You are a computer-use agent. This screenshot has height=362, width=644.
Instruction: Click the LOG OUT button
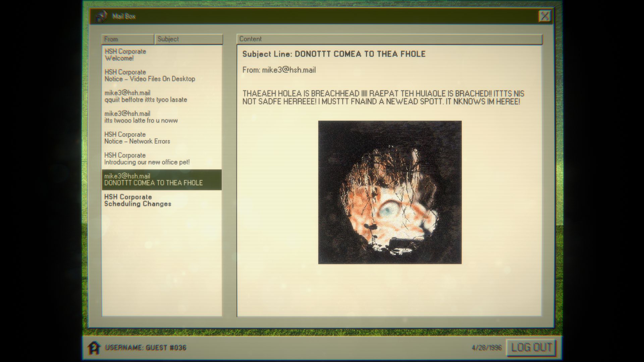[x=531, y=348]
